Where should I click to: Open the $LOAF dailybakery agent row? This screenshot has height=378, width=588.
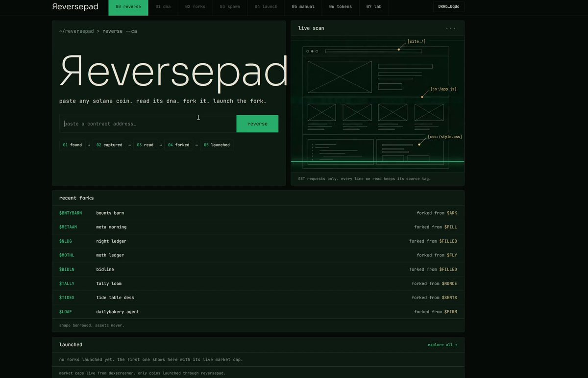tap(258, 312)
